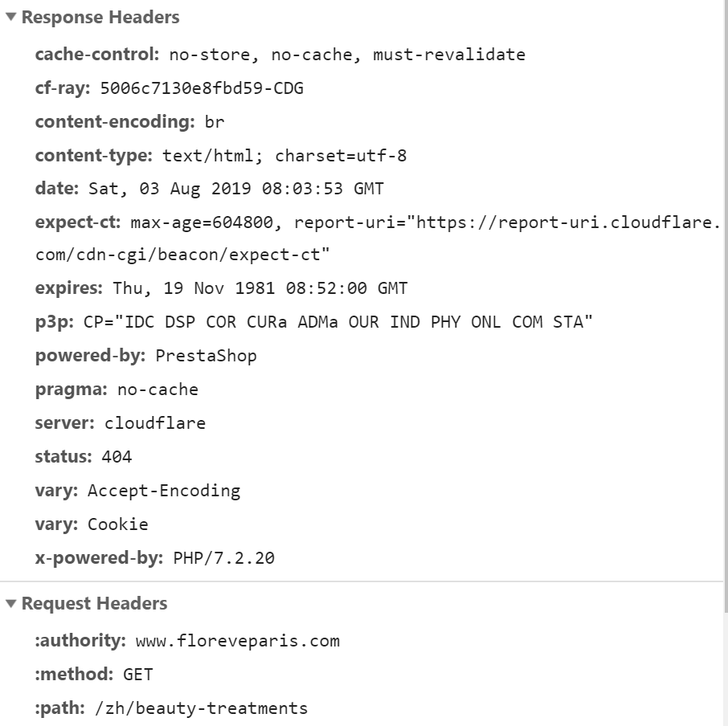The image size is (728, 726).
Task: Click the x-powered-by PHP/7.2.20 value
Action: pos(224,558)
